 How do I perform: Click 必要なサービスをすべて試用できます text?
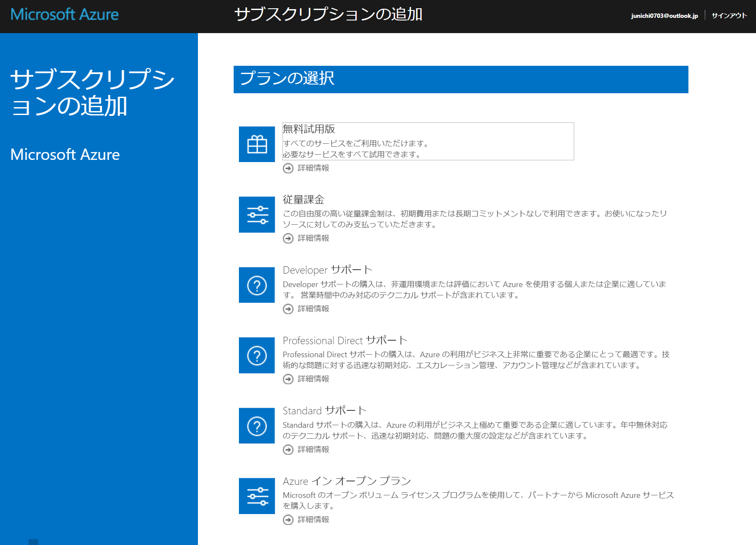[352, 154]
